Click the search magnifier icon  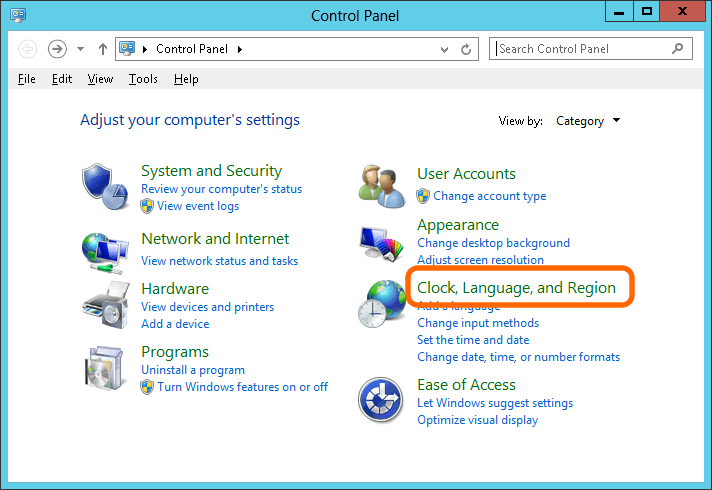(x=677, y=48)
